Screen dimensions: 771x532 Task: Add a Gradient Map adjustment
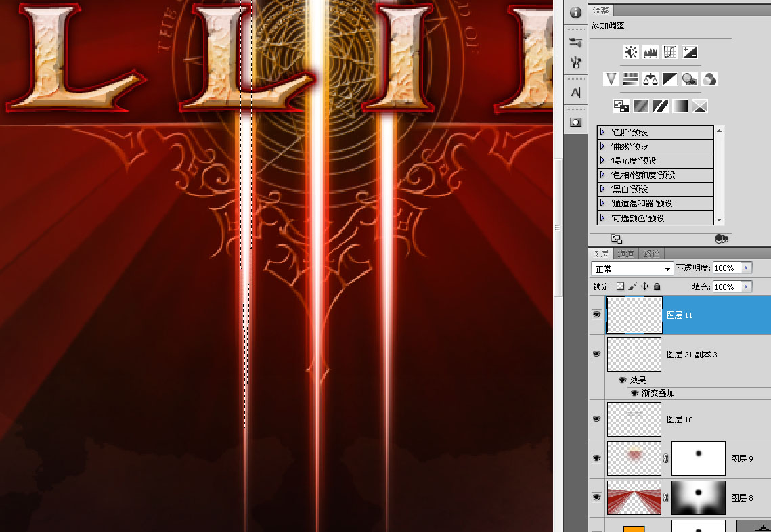pyautogui.click(x=680, y=106)
